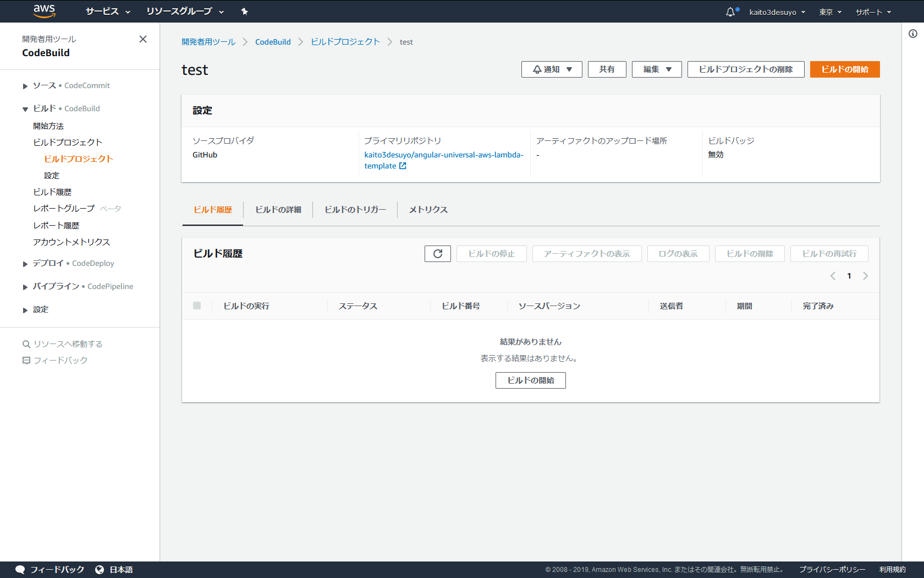Select all builds with header checkbox
This screenshot has width=924, height=578.
pos(197,306)
